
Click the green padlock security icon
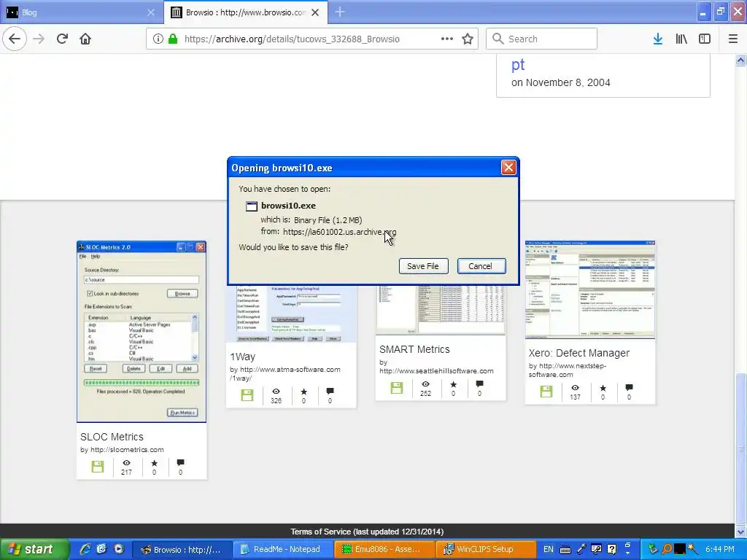[x=173, y=39]
